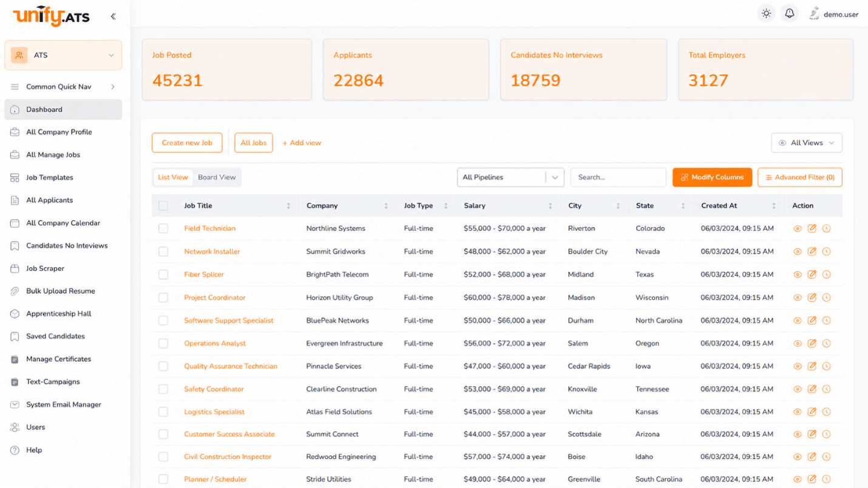Open history clock for Operations Analyst
Image resolution: width=868 pixels, height=488 pixels.
click(827, 344)
